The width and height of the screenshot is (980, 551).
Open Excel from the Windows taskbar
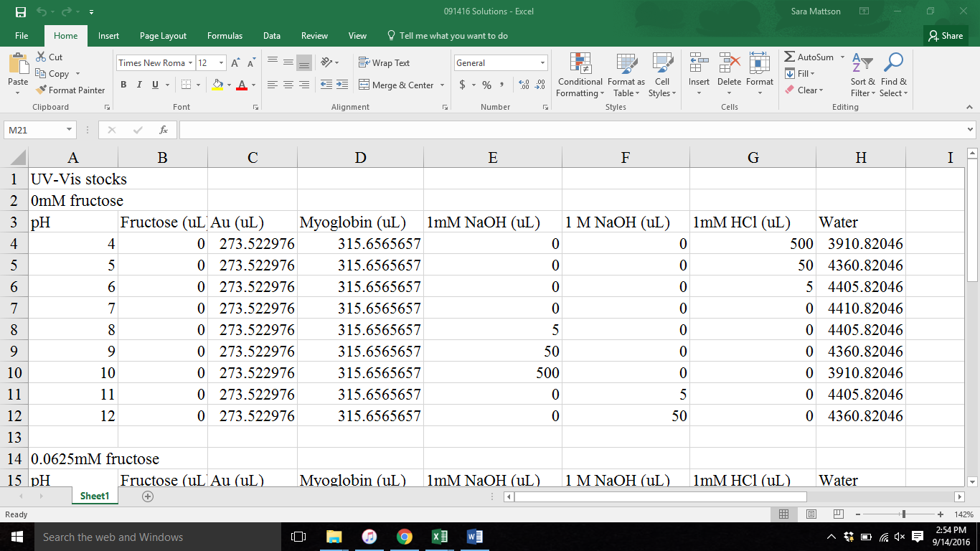pyautogui.click(x=439, y=537)
